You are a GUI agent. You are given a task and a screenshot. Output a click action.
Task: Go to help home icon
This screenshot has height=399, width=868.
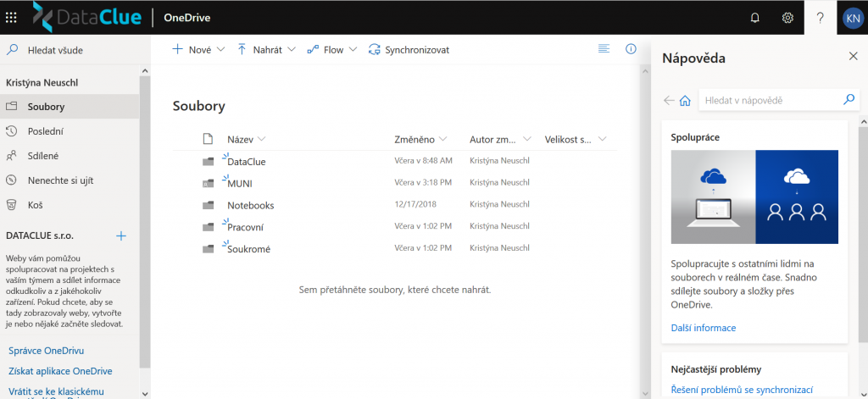coord(685,100)
